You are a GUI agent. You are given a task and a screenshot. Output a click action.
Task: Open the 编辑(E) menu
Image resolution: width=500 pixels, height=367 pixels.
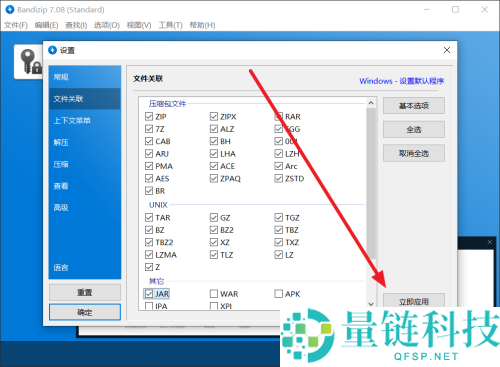tap(46, 25)
